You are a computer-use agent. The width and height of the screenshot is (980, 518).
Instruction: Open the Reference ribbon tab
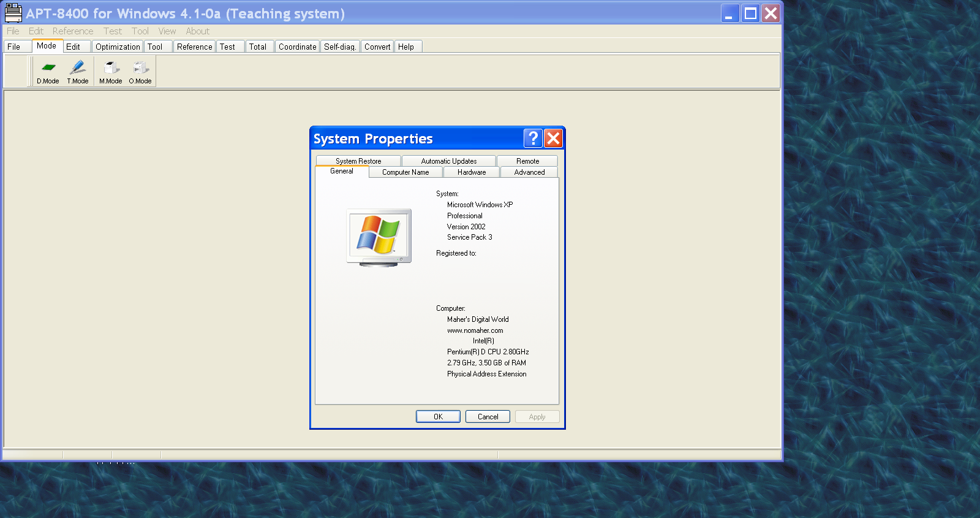[x=194, y=47]
